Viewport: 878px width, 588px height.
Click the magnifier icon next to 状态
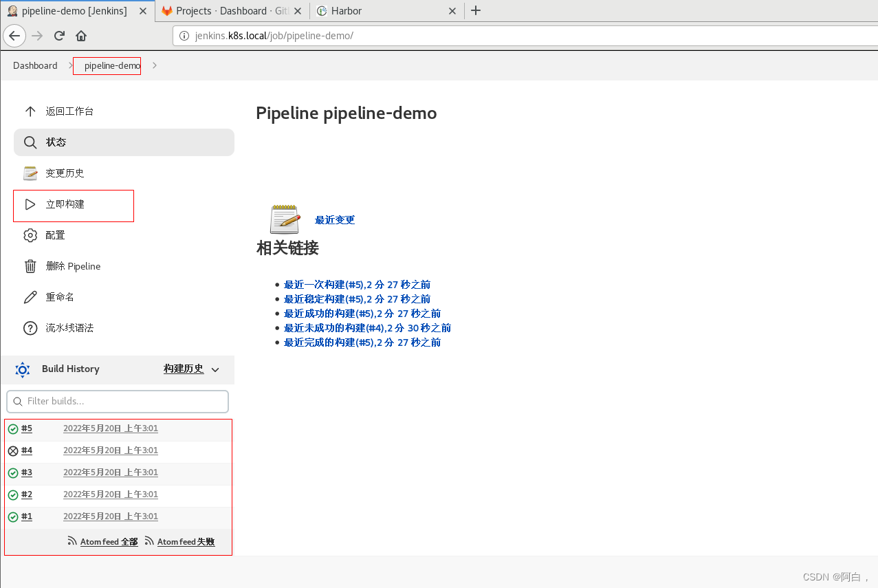pos(30,142)
